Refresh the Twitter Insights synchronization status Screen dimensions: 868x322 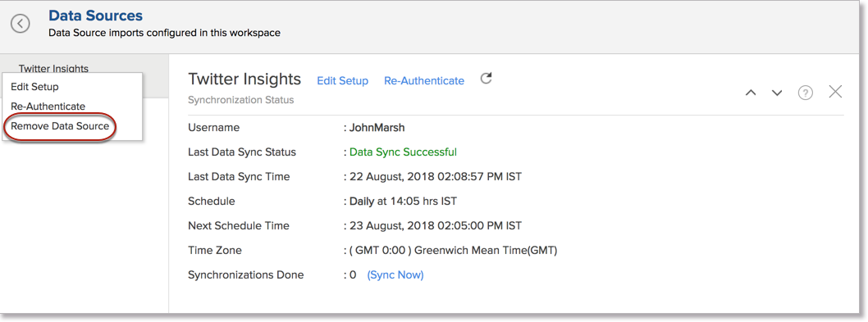pos(486,79)
